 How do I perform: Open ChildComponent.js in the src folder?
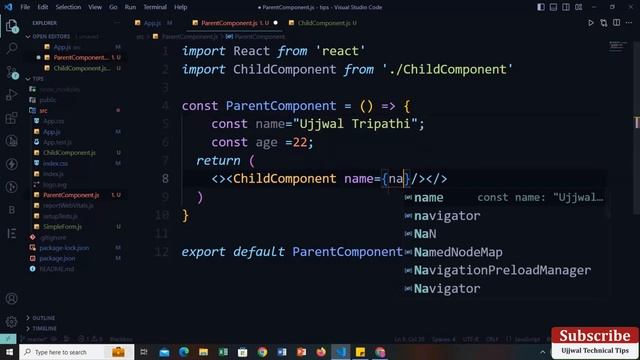69,153
